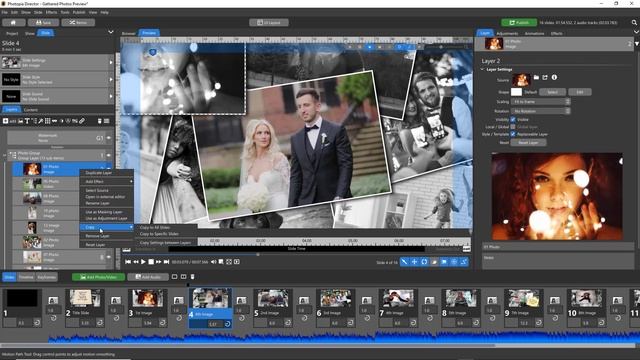Toggle visibility eye of 07 Photo layer
The image size is (640, 360).
tap(109, 257)
